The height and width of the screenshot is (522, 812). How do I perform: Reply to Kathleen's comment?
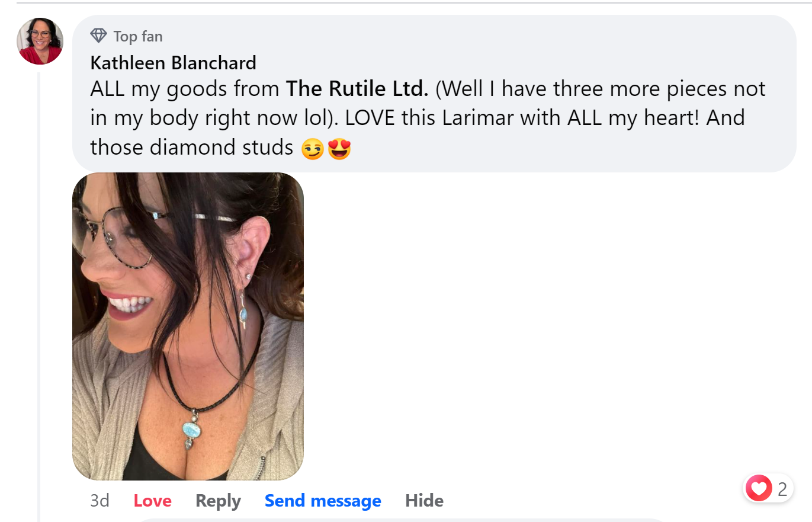(x=218, y=501)
